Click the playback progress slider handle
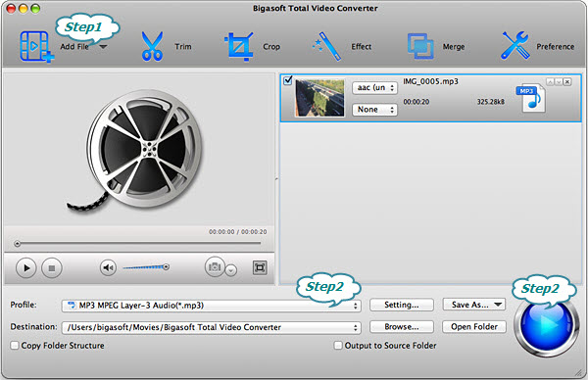The width and height of the screenshot is (588, 380). tap(17, 244)
